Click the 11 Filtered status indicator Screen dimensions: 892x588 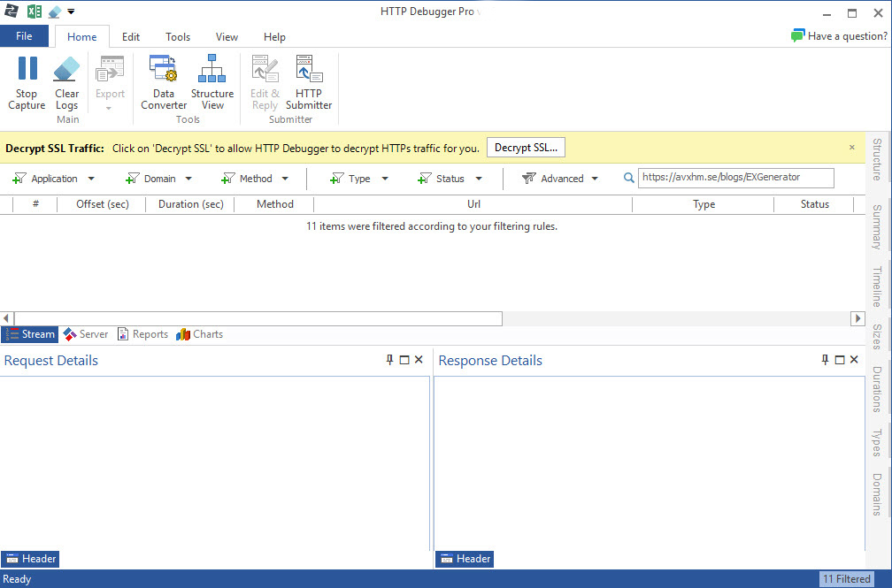pyautogui.click(x=847, y=579)
